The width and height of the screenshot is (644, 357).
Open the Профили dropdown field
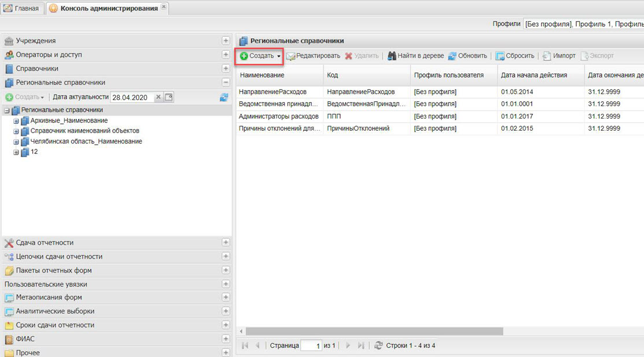pyautogui.click(x=583, y=24)
